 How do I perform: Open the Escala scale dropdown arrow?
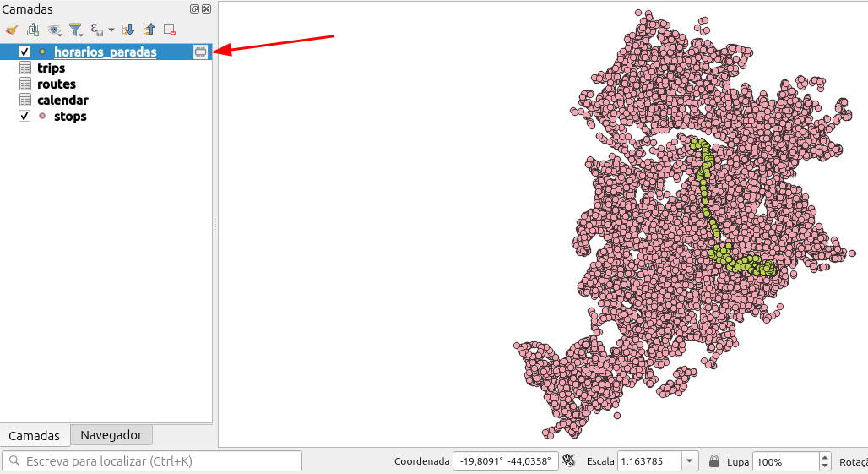click(690, 461)
